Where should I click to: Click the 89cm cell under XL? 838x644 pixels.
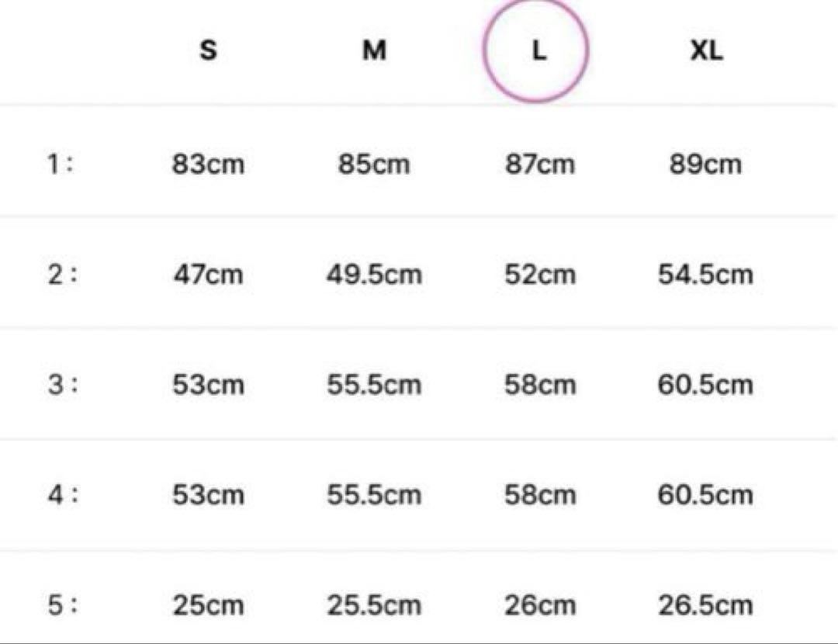[705, 164]
